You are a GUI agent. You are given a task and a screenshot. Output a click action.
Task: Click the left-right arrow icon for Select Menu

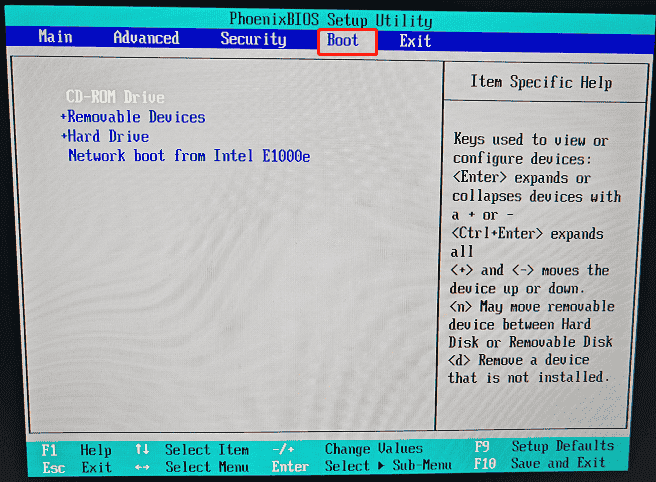(142, 466)
